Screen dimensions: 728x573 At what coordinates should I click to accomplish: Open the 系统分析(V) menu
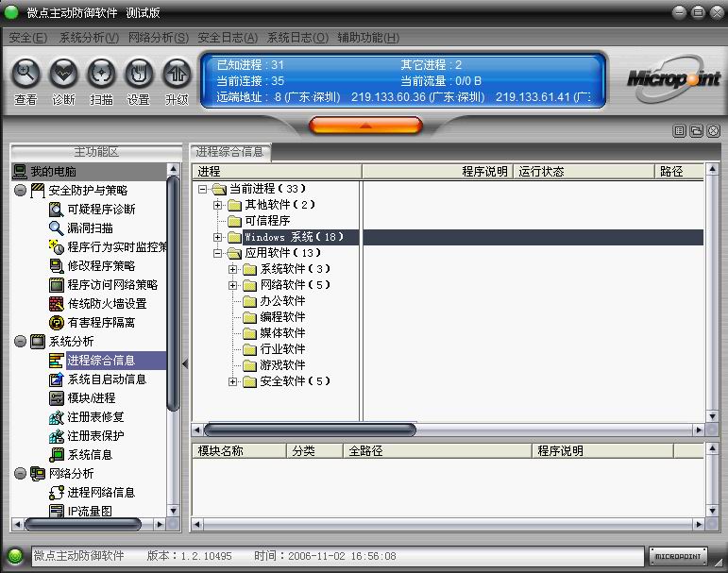[x=89, y=38]
